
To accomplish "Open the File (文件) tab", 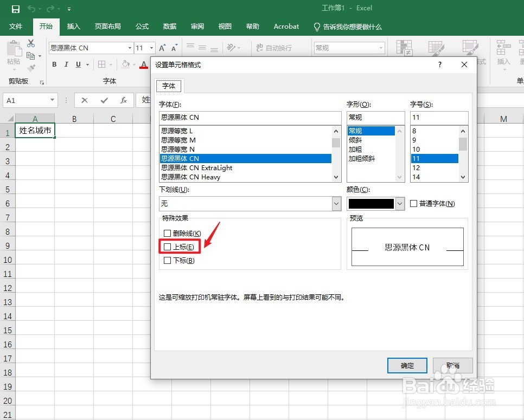I will click(x=15, y=27).
